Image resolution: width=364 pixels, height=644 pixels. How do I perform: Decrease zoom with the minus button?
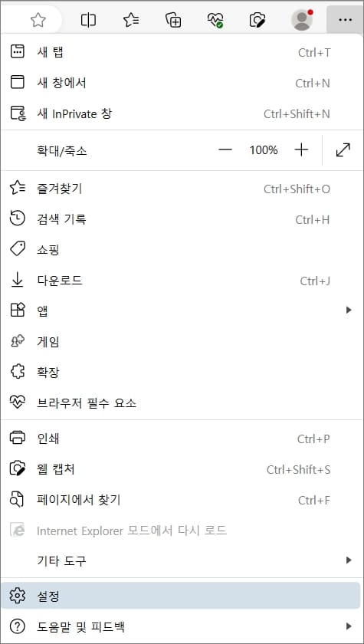click(225, 150)
